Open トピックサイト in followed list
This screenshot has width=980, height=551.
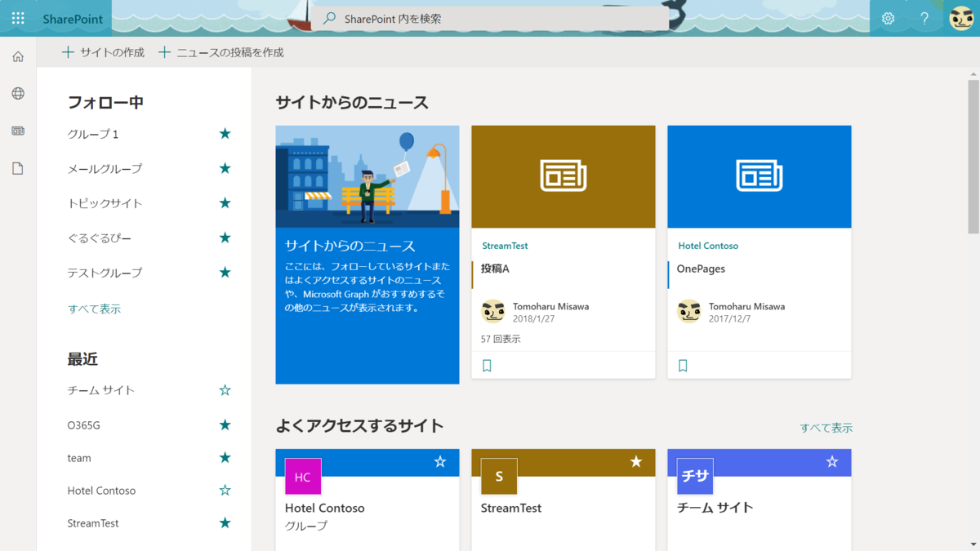point(105,203)
